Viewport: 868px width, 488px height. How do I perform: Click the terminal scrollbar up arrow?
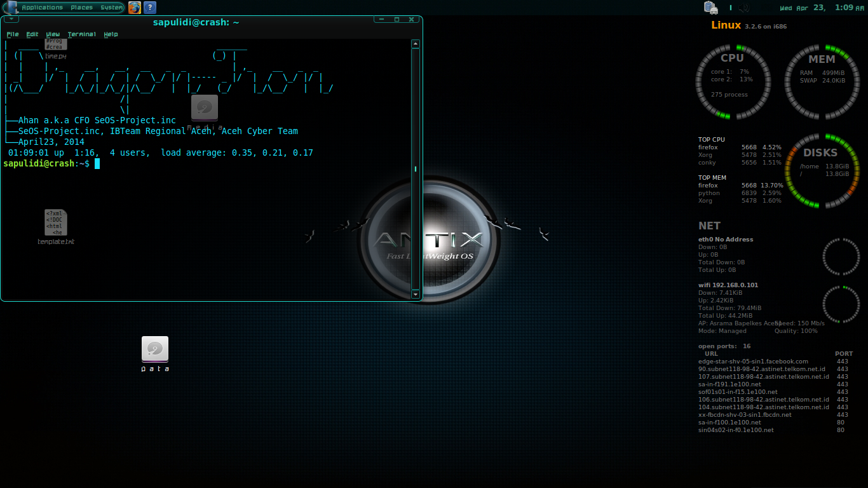pyautogui.click(x=416, y=44)
